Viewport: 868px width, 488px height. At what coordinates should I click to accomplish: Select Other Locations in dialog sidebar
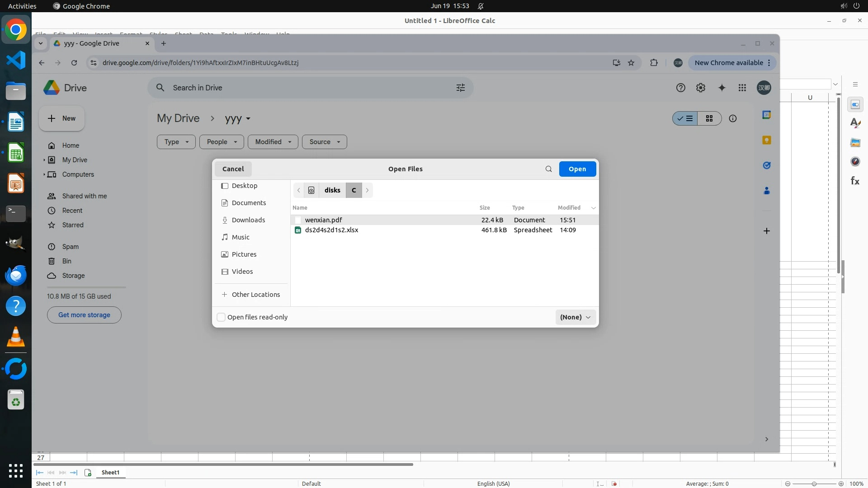255,295
